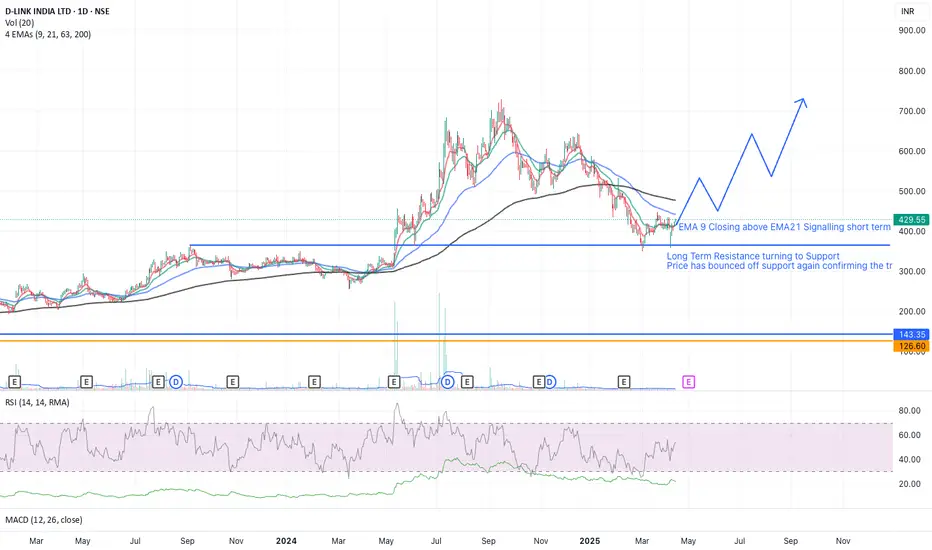Image resolution: width=932 pixels, height=550 pixels.
Task: Open the dividend D marker near December 2024
Action: coord(550,382)
